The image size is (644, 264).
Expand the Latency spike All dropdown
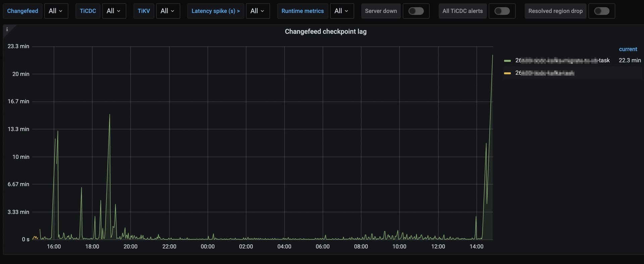[x=258, y=11]
